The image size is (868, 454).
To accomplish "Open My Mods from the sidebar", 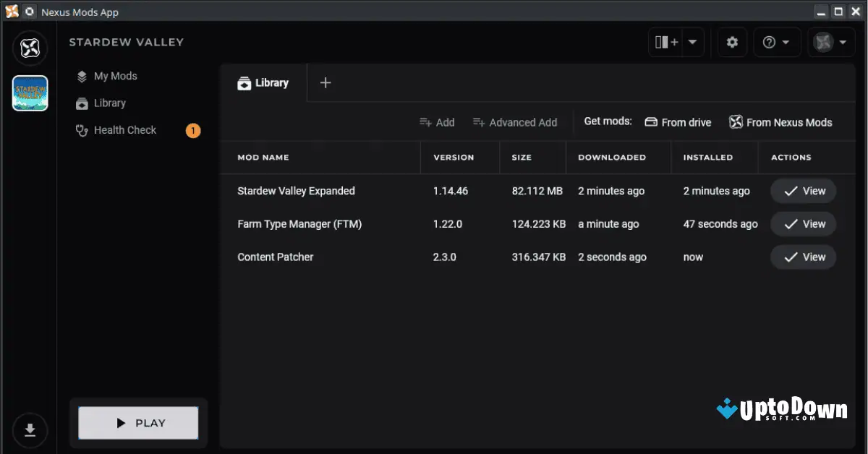I will click(115, 76).
